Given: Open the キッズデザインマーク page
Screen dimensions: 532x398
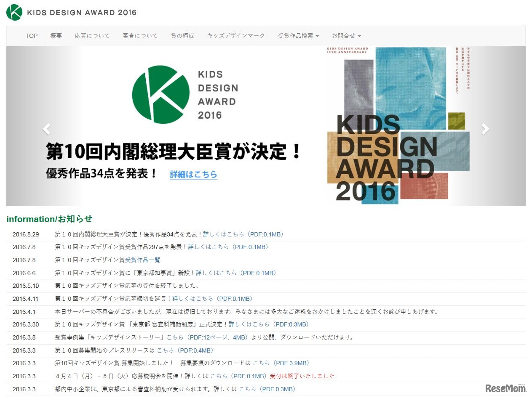Looking at the screenshot, I should click(236, 36).
